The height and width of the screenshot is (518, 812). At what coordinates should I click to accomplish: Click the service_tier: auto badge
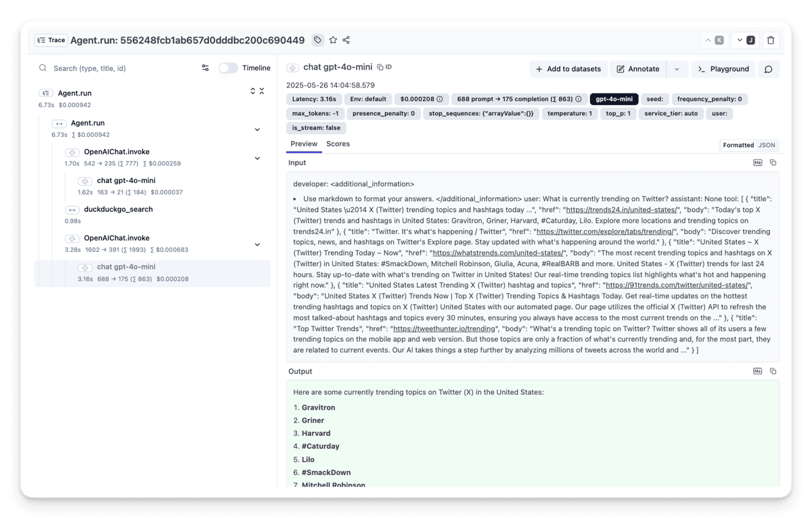click(671, 114)
